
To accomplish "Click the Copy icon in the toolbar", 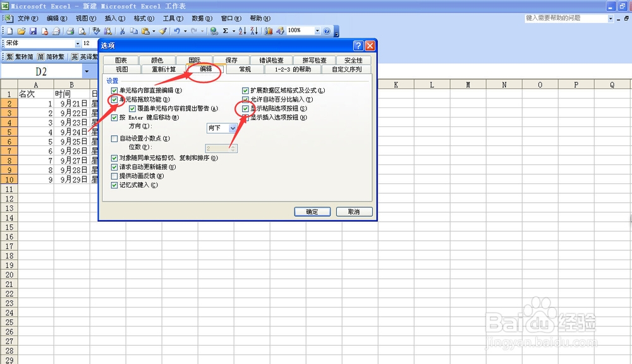I will click(134, 31).
